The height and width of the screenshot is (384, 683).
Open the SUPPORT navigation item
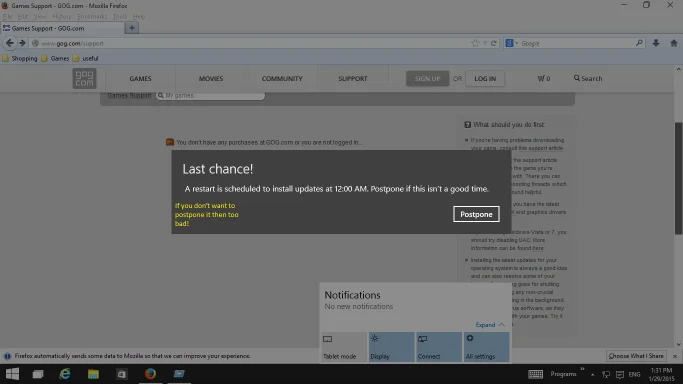353,78
